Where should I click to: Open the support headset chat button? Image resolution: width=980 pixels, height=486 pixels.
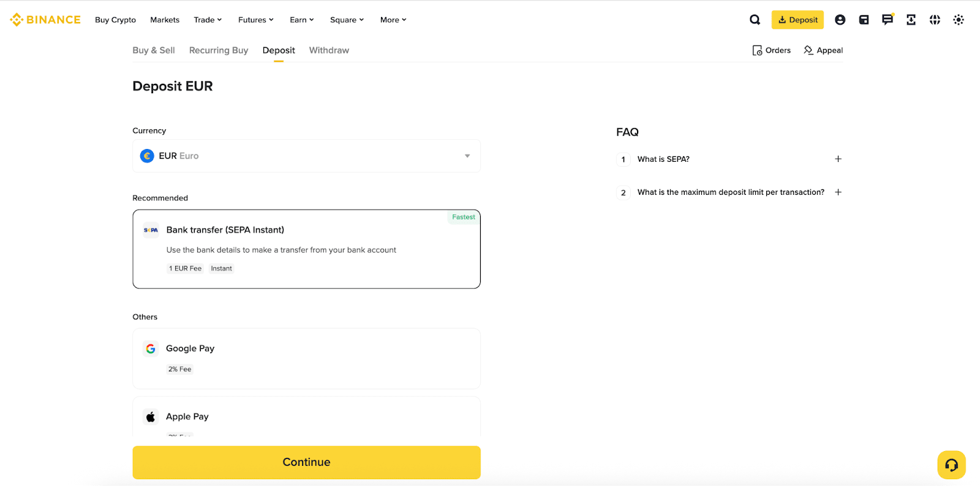click(951, 465)
